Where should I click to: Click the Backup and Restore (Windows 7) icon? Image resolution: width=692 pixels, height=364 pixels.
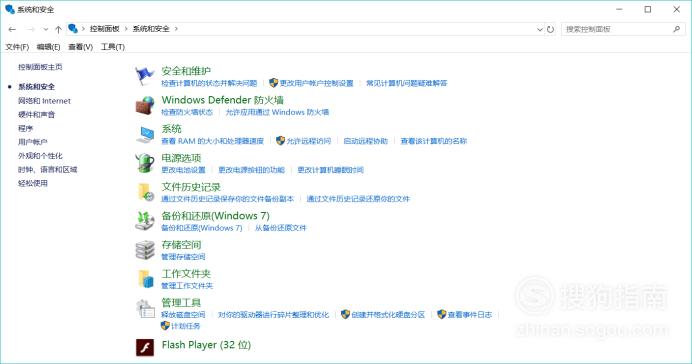pos(145,221)
